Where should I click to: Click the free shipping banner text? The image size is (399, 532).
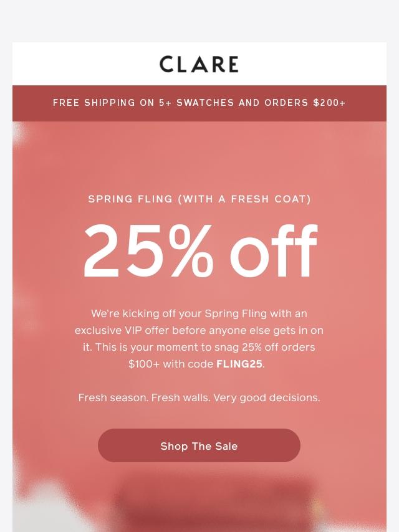click(199, 103)
